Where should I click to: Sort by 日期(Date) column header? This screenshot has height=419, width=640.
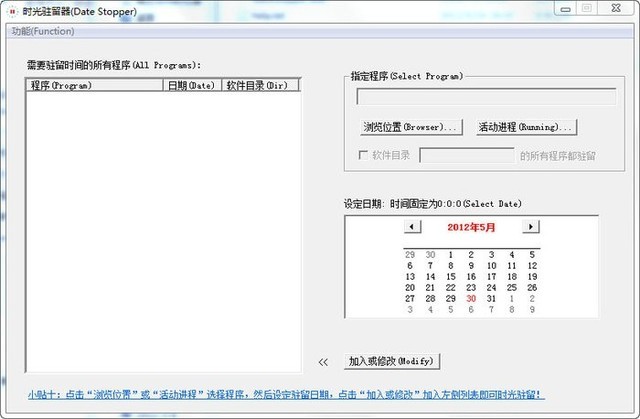pos(191,86)
